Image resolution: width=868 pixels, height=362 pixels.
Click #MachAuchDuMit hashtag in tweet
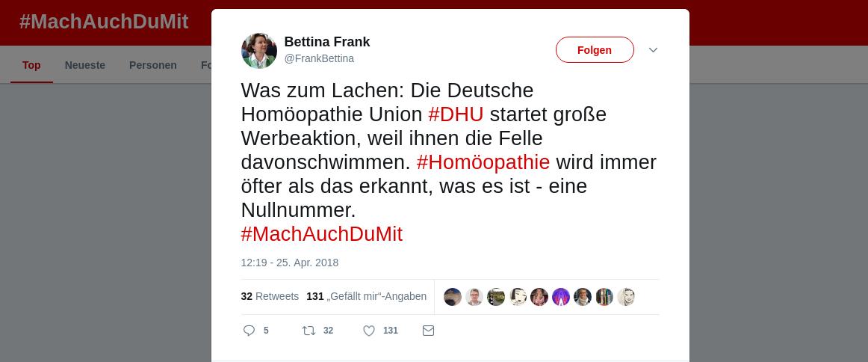point(322,234)
